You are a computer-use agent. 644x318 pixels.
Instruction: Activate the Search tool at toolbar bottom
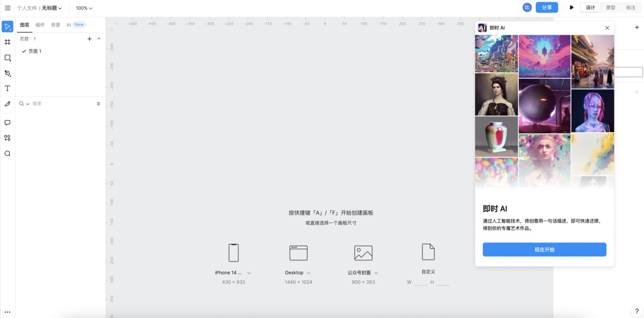7,154
